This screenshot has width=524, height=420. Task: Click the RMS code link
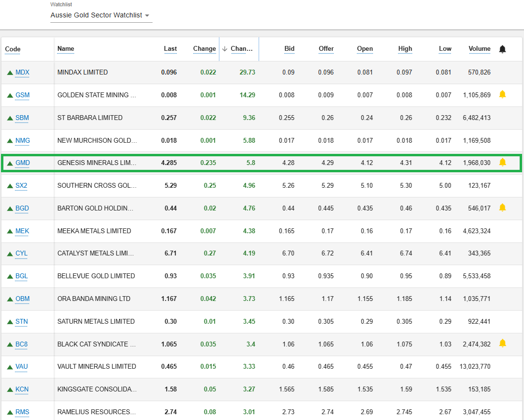(22, 412)
